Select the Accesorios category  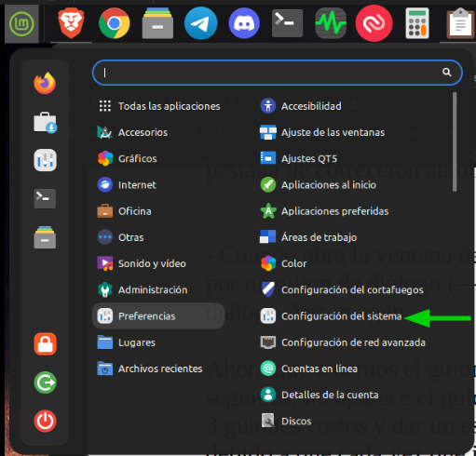coord(158,132)
